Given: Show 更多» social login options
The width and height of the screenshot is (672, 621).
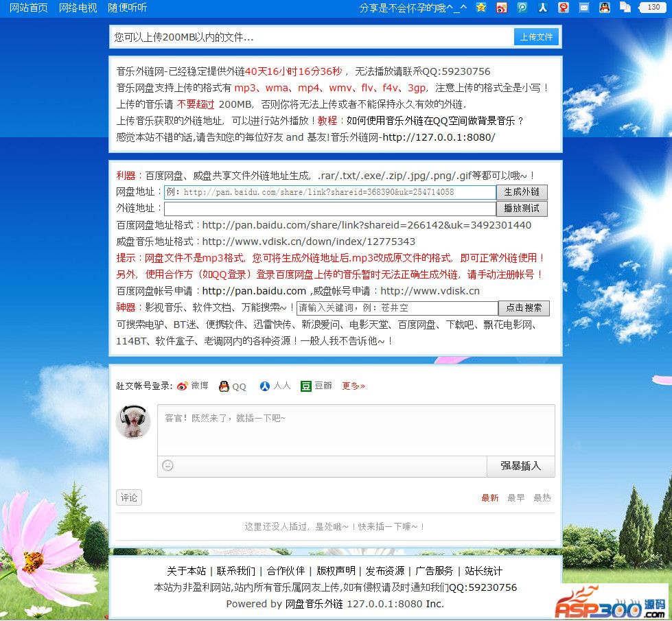Looking at the screenshot, I should [354, 386].
